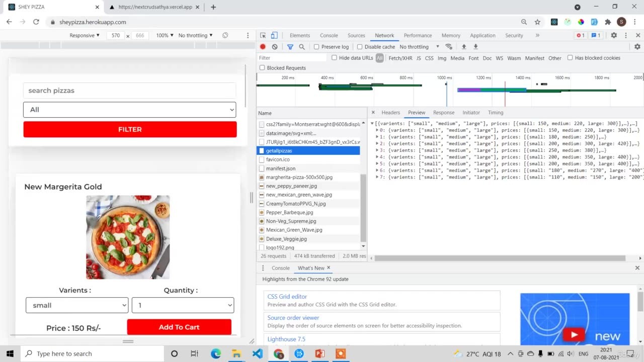Filter requests by Fetch/XHR
The image size is (644, 362).
point(400,58)
